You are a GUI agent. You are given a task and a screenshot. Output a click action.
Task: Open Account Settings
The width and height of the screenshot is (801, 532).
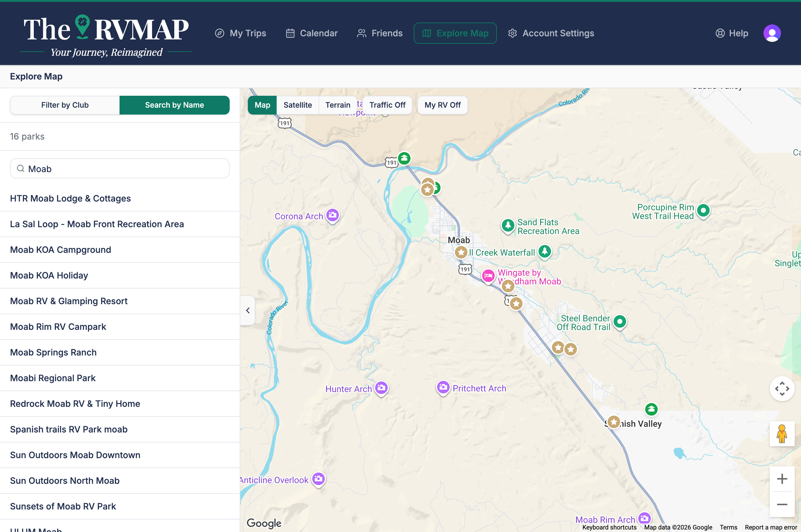pyautogui.click(x=551, y=33)
